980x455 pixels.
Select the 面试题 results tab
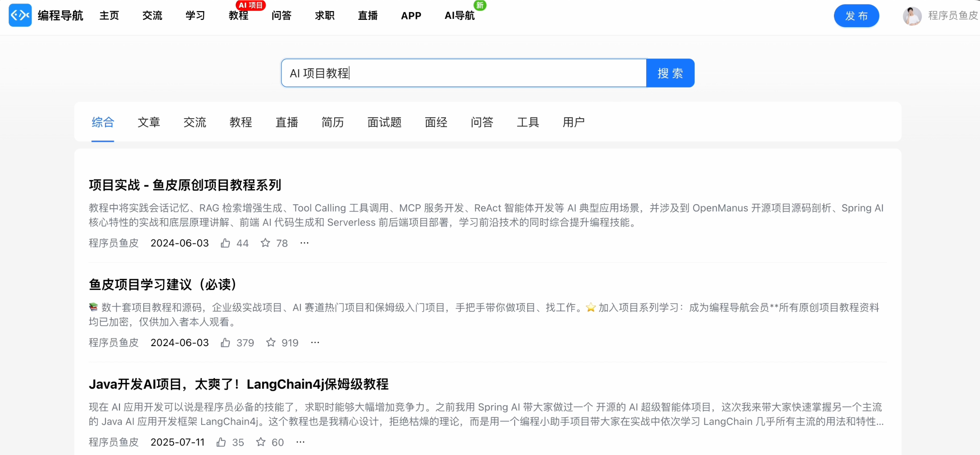[384, 122]
